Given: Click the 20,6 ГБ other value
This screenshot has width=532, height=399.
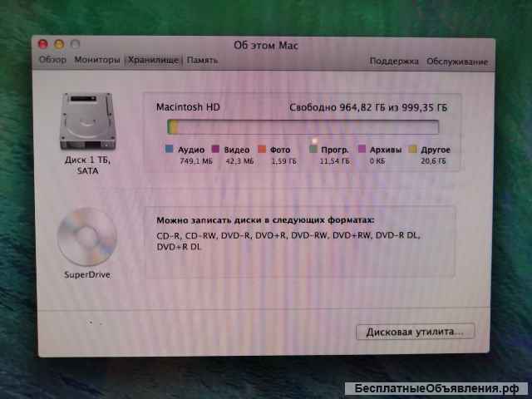Looking at the screenshot, I should pyautogui.click(x=433, y=161).
